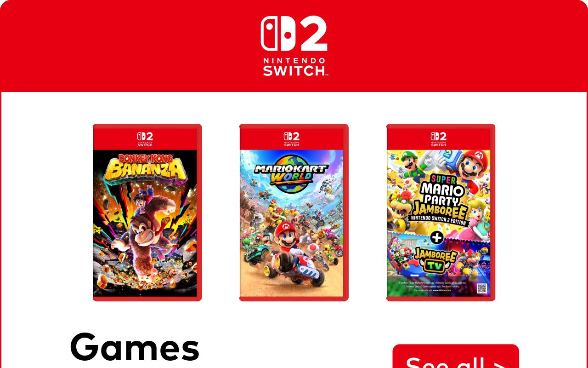This screenshot has width=588, height=368.
Task: Click Switch 2 logo on Donkey Kong case
Action: coord(145,138)
